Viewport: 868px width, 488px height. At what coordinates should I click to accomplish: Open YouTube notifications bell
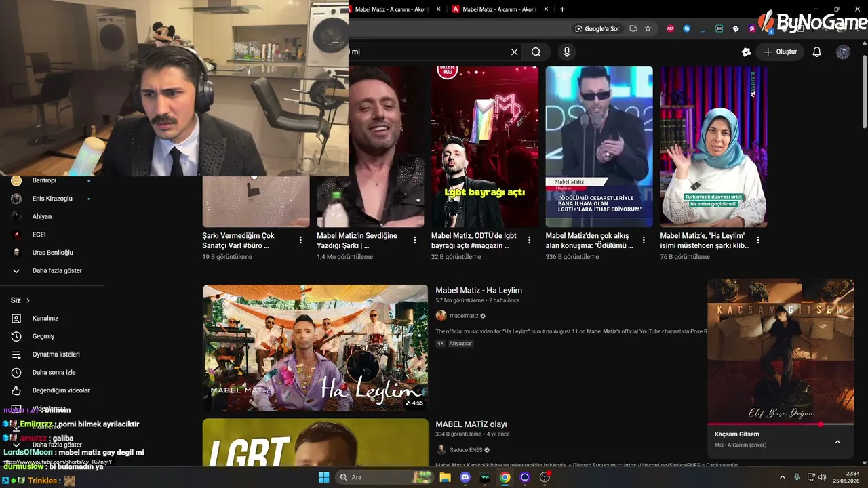click(x=817, y=52)
